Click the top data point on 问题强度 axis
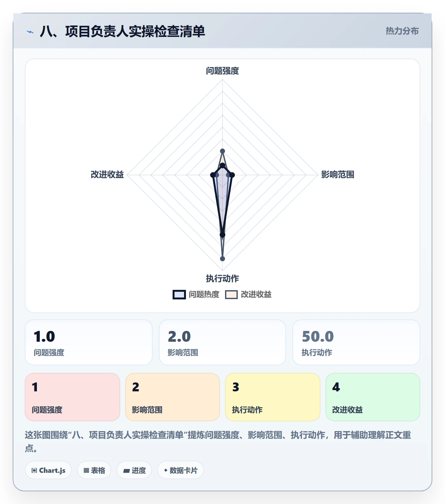Viewport: 445px width, 504px height. [x=222, y=151]
